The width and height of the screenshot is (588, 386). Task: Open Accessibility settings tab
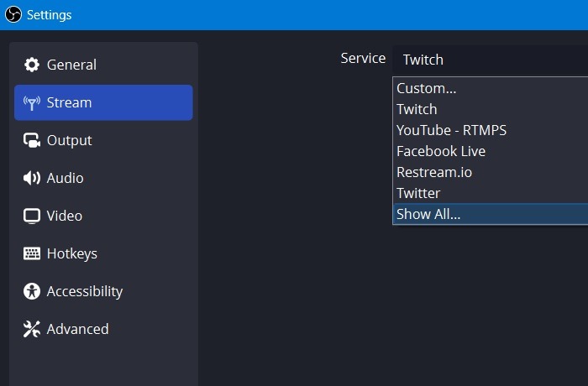click(x=103, y=291)
